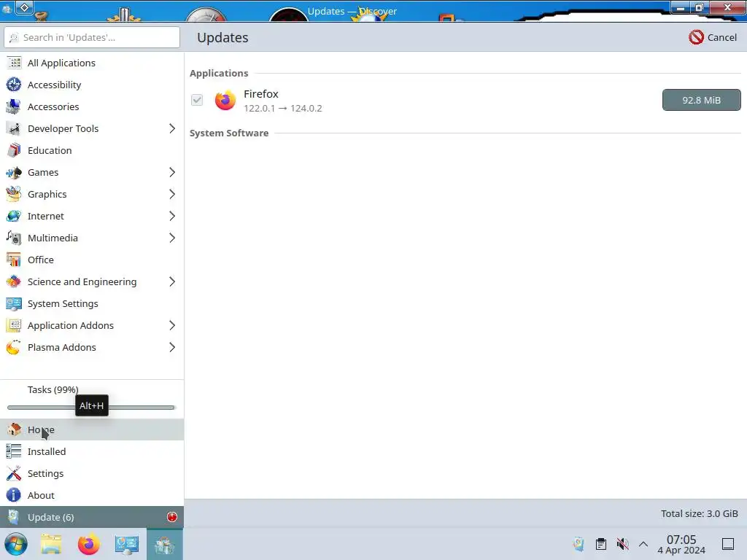Click the Tasks progress bar
Screen dimensions: 747x560
coord(91,408)
